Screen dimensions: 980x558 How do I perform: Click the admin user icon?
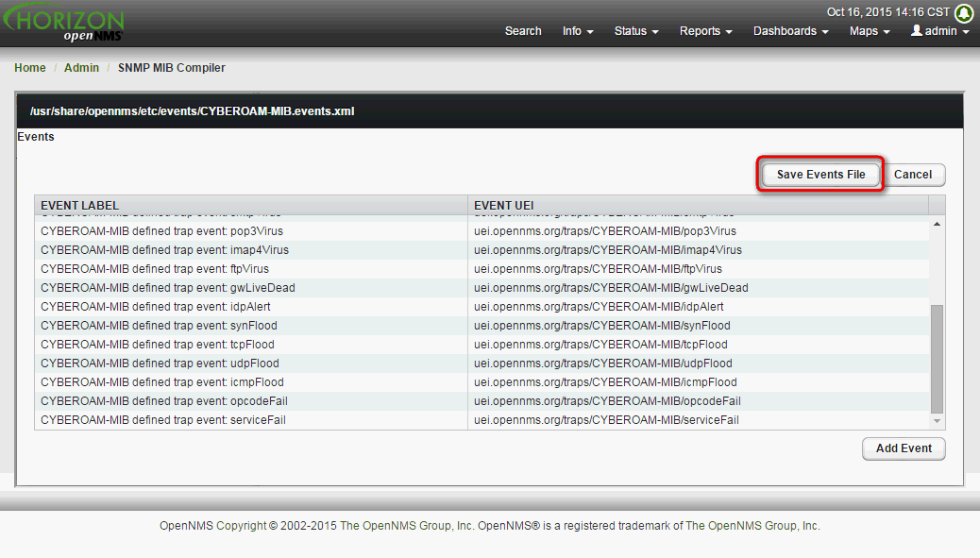point(916,30)
